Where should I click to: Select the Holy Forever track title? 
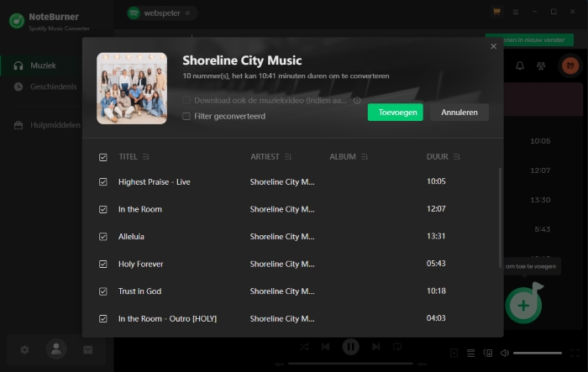coord(140,264)
